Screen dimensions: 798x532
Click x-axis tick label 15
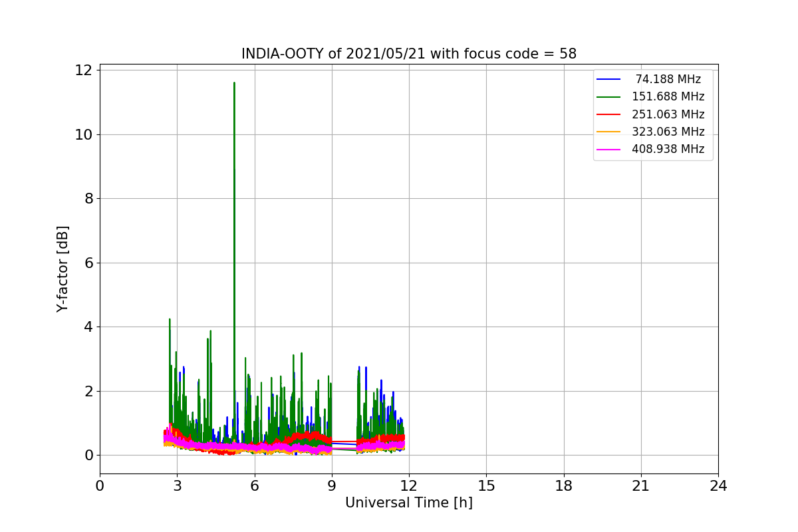pyautogui.click(x=486, y=486)
